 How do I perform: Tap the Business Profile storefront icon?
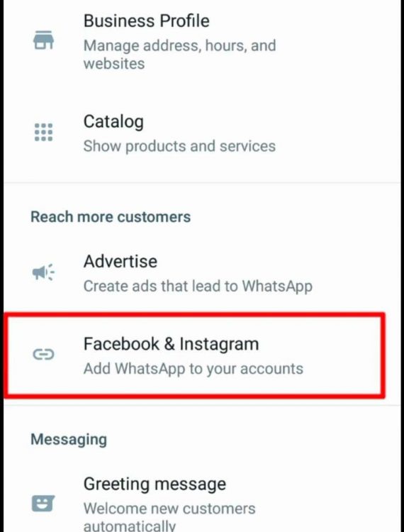click(43, 40)
